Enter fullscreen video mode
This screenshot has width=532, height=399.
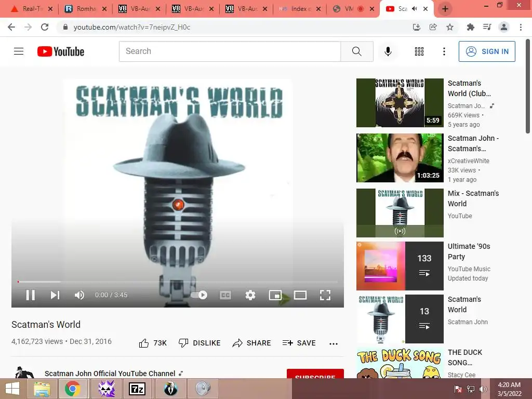(325, 295)
